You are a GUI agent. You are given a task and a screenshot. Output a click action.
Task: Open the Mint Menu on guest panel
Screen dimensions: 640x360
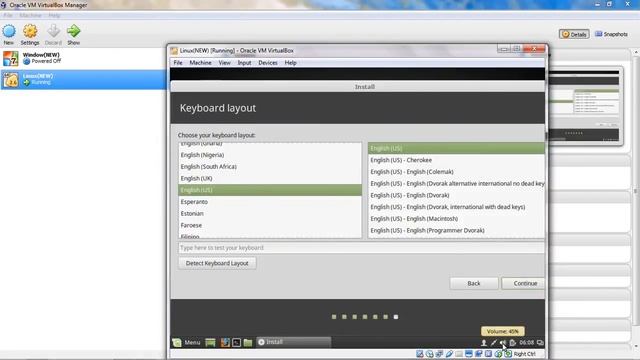[187, 342]
